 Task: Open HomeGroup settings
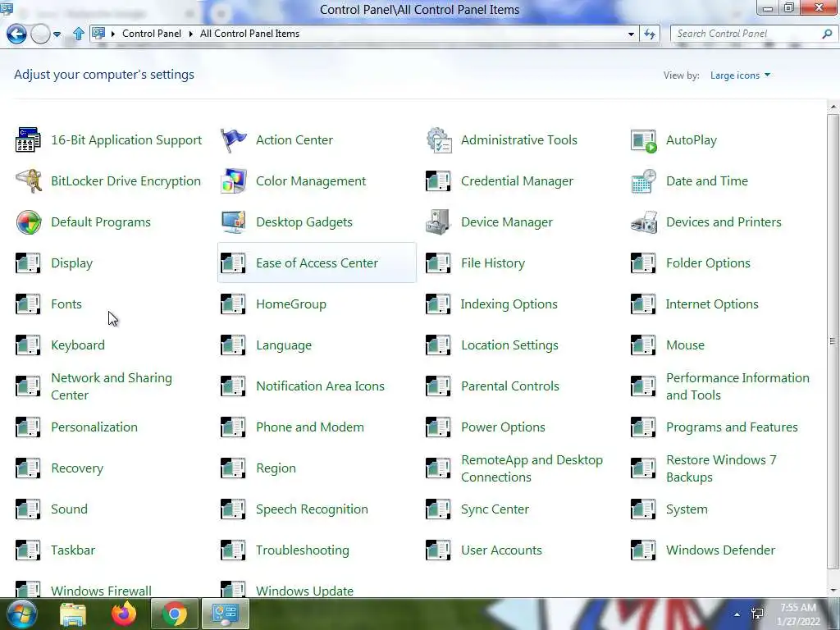[291, 304]
